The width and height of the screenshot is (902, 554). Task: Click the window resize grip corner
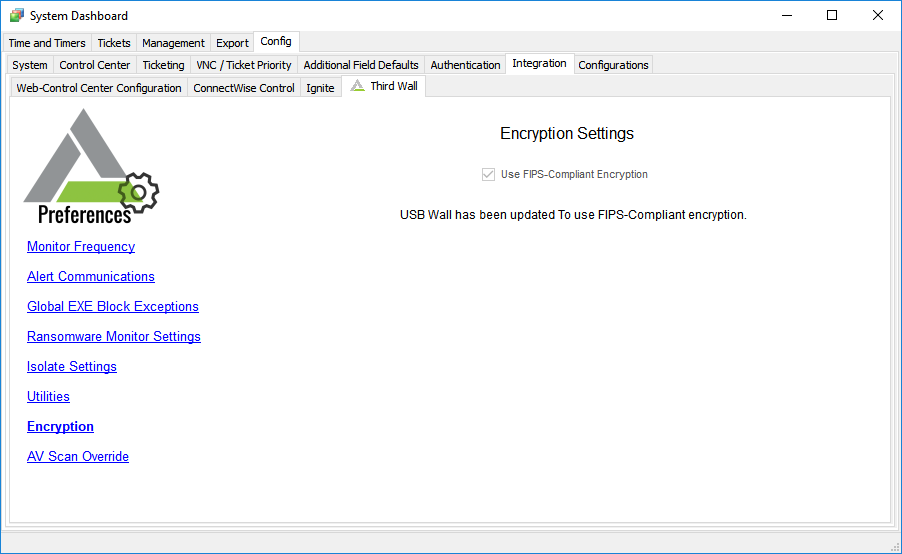895,547
